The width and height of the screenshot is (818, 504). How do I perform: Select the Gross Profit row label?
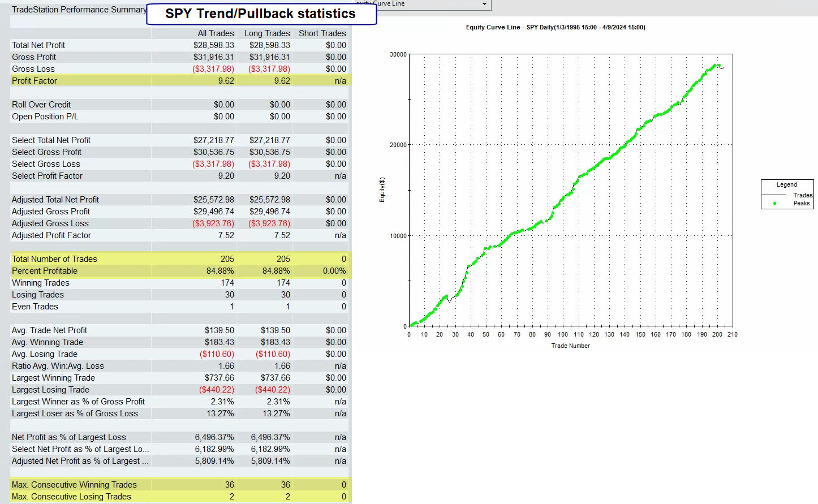(x=34, y=57)
